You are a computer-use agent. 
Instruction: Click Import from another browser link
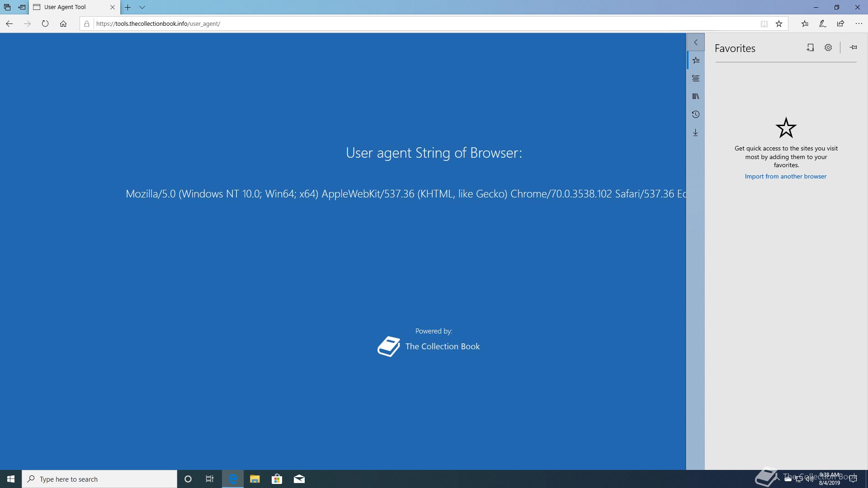(785, 176)
